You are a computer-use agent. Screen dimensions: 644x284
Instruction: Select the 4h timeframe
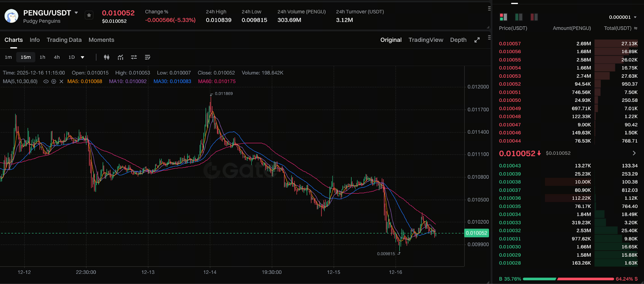pyautogui.click(x=57, y=57)
